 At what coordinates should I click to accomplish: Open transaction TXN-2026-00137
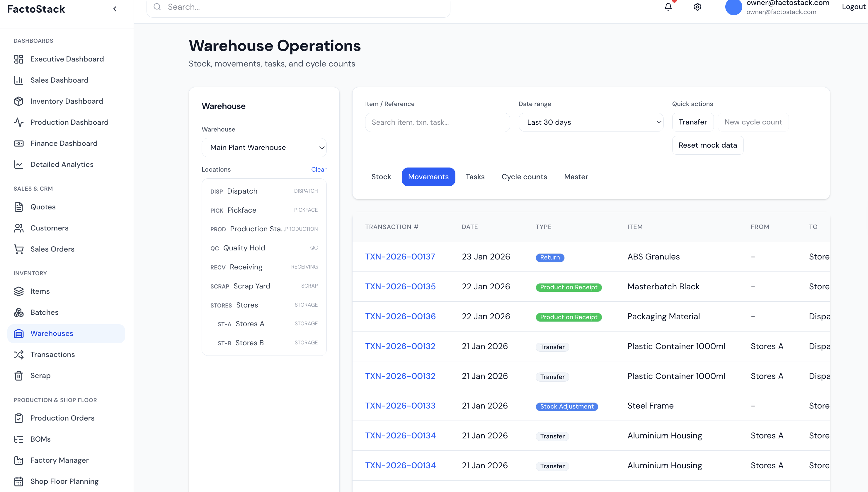coord(400,257)
